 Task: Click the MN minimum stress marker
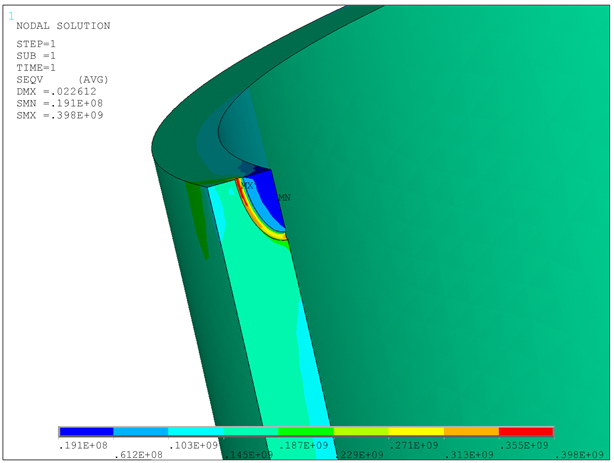[283, 198]
